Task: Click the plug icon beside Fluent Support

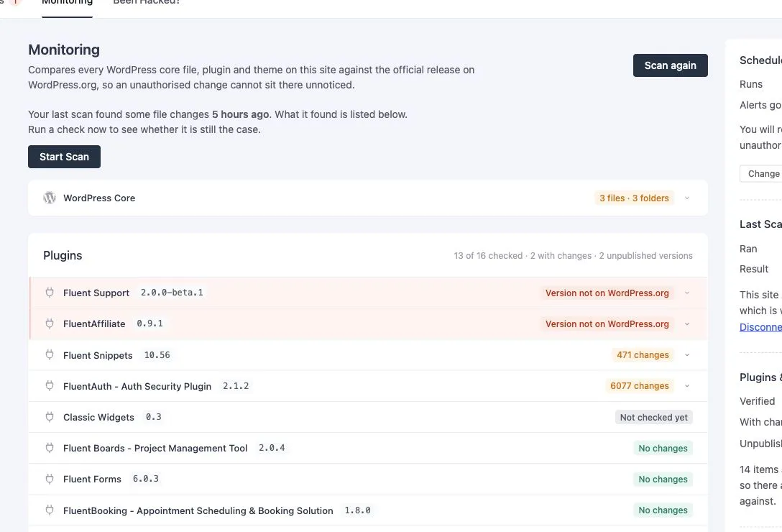Action: click(x=50, y=293)
